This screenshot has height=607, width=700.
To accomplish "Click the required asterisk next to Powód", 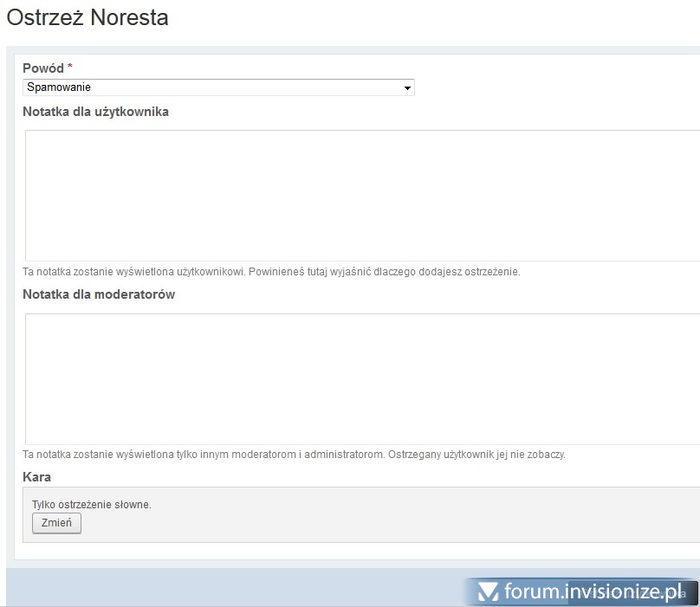I will pyautogui.click(x=70, y=68).
